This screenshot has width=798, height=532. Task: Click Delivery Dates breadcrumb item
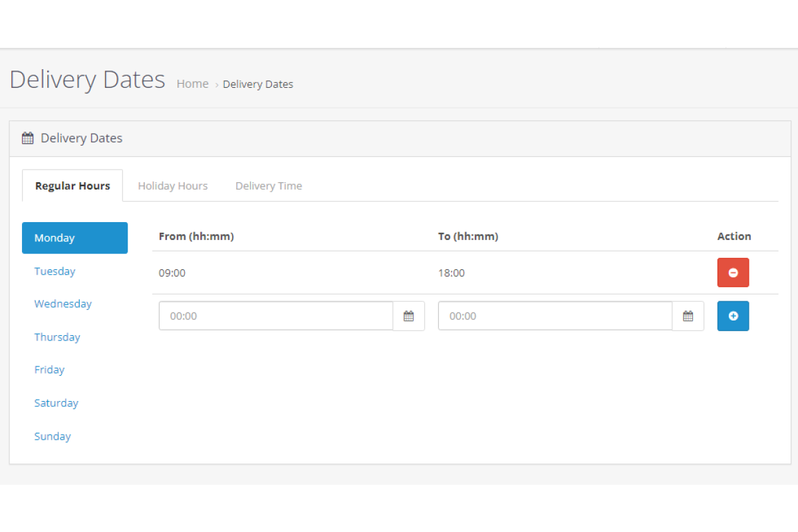point(258,84)
